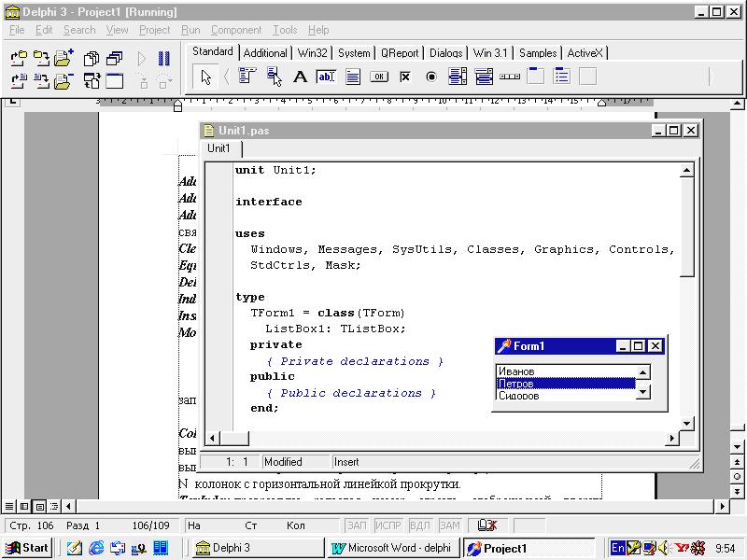Screen dimensions: 747x560
Task: Switch to the Dialogs palette tab
Action: click(446, 53)
